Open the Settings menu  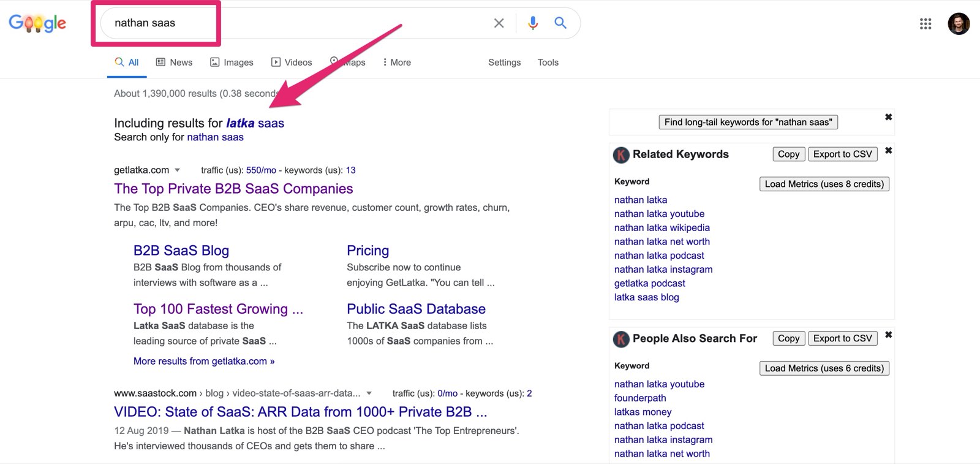tap(504, 63)
